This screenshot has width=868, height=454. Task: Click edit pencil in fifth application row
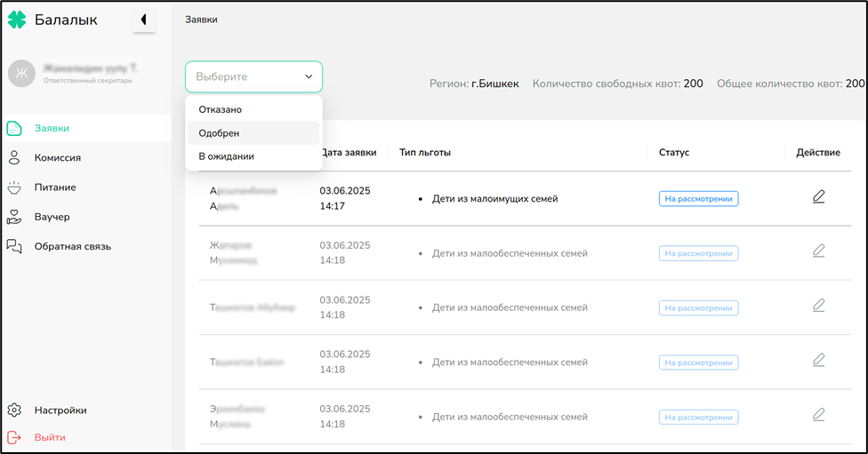(819, 415)
